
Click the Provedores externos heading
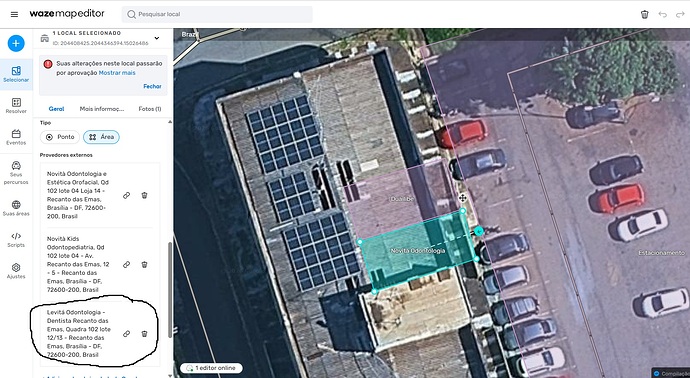tap(66, 155)
